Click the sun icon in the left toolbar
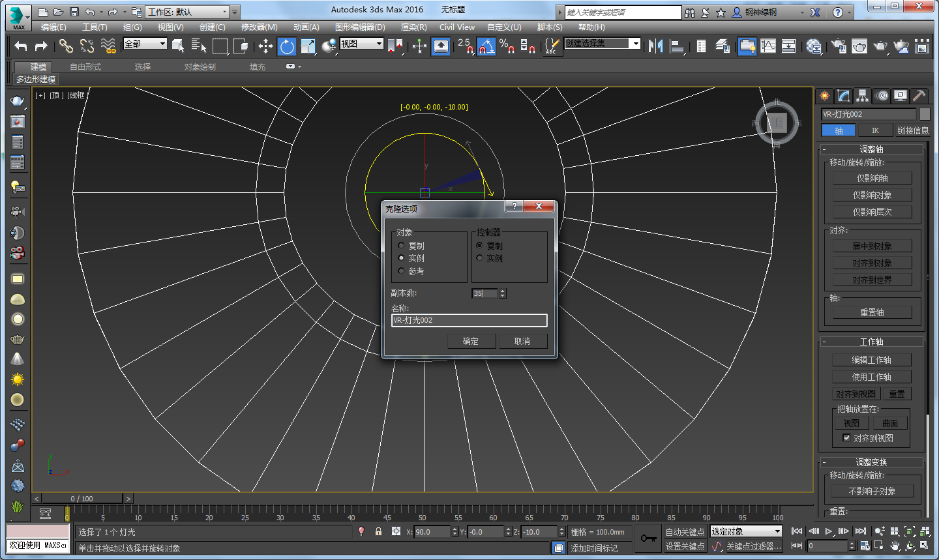Image resolution: width=939 pixels, height=560 pixels. [x=18, y=379]
